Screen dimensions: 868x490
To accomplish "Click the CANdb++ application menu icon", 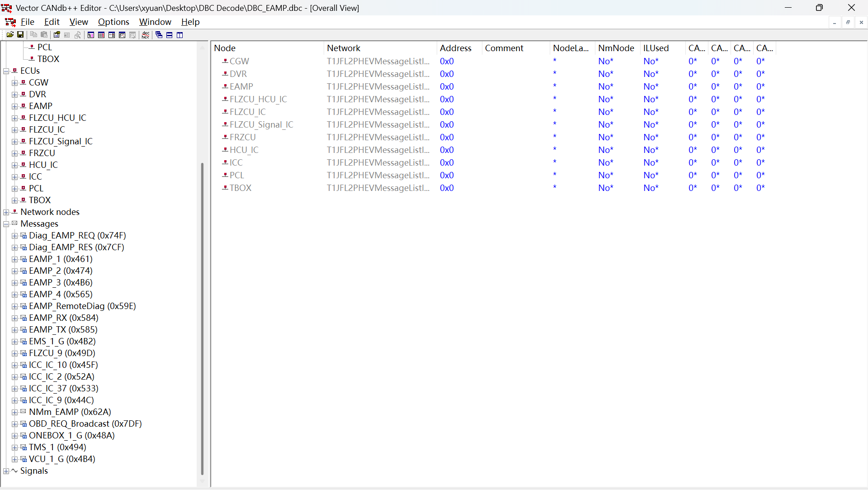I will (x=10, y=22).
